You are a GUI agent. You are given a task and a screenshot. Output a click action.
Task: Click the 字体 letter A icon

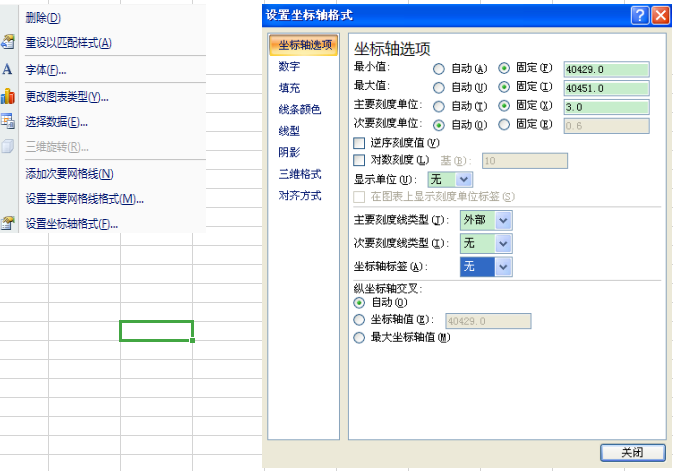click(x=7, y=69)
